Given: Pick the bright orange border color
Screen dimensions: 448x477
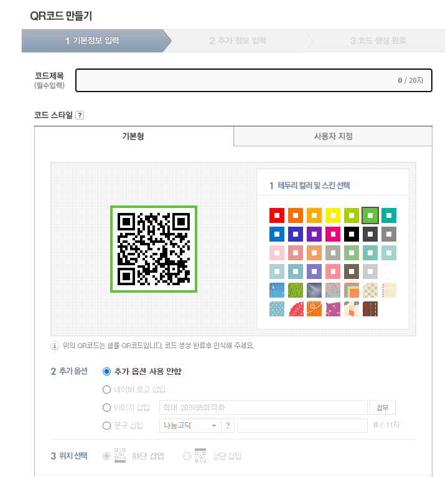Looking at the screenshot, I should [x=296, y=215].
